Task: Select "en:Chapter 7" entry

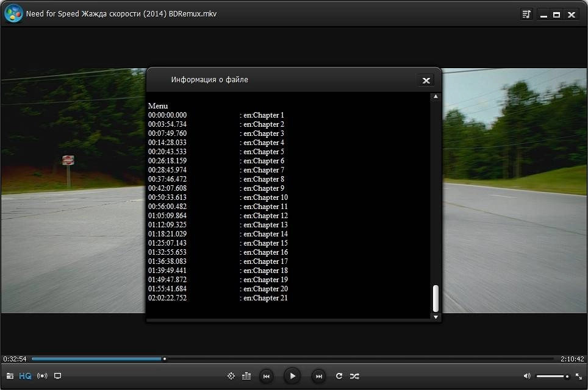Action: point(264,170)
